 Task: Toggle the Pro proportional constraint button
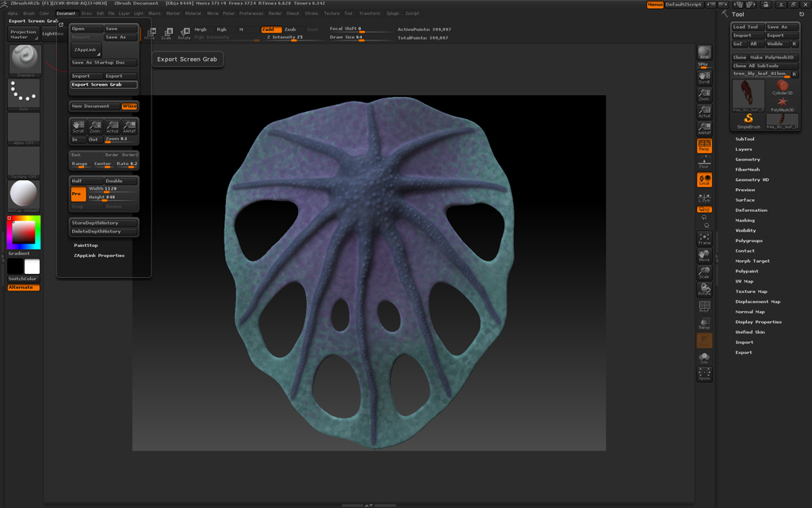[77, 193]
